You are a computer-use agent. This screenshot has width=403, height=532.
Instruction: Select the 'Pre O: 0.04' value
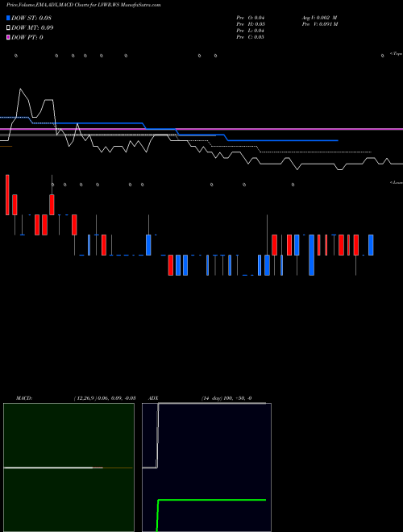click(251, 18)
